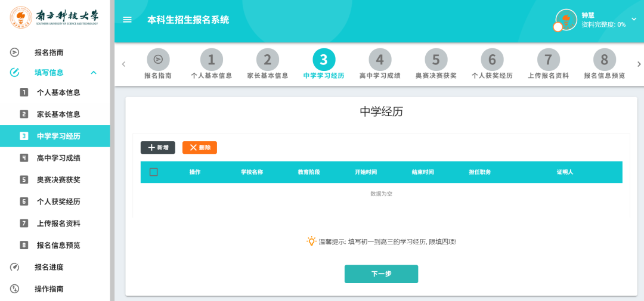The image size is (644, 301).
Task: Click the 新增 button
Action: coord(158,148)
